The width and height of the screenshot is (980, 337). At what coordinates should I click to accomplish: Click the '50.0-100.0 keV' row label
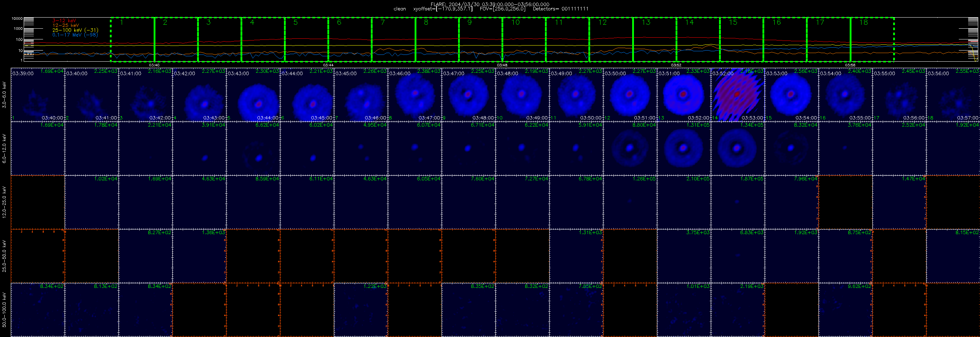4,310
